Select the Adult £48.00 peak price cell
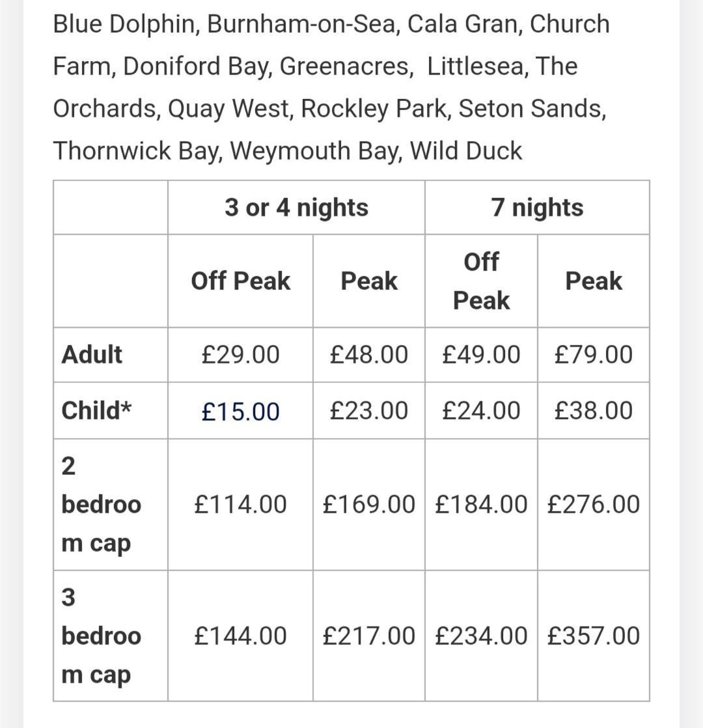 [369, 355]
